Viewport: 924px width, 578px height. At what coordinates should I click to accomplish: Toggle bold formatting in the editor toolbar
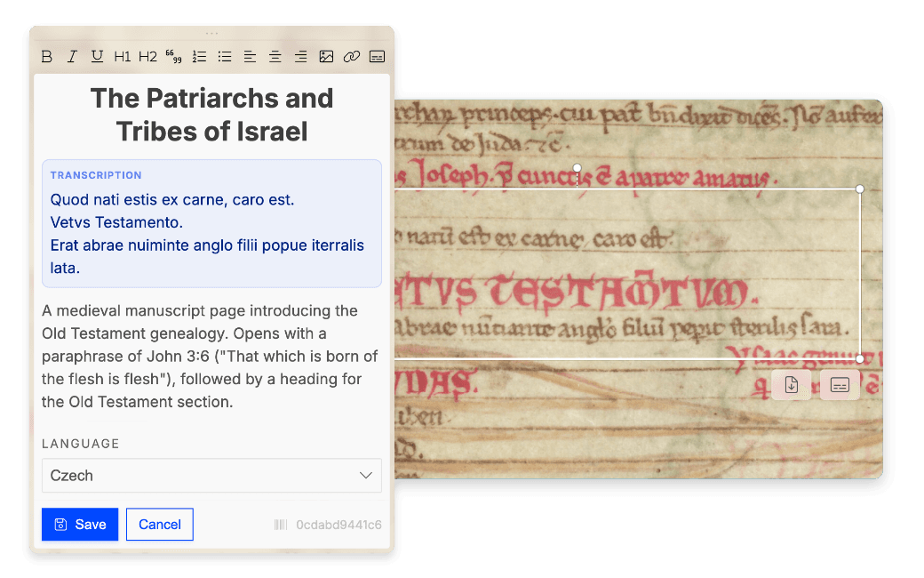(x=47, y=56)
